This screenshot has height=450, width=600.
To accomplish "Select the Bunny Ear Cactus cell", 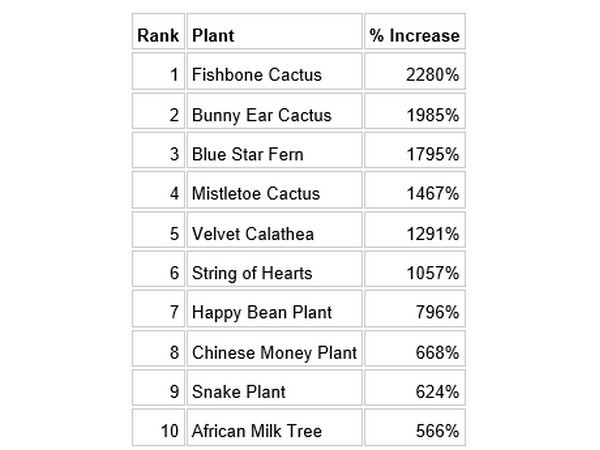I will click(274, 114).
